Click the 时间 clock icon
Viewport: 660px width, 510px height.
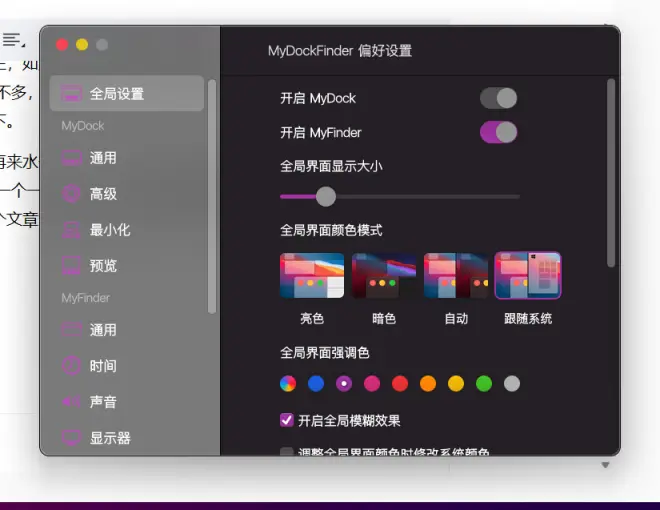point(71,366)
